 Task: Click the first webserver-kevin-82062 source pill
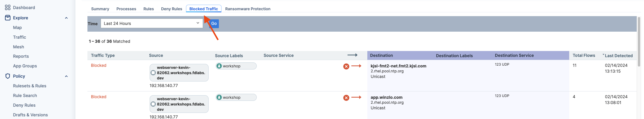[179, 73]
